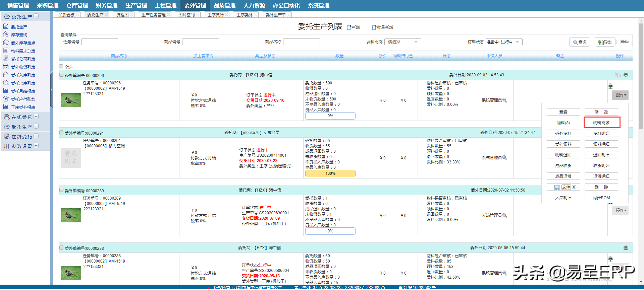Image resolution: width=644 pixels, height=290 pixels.
Task: Click the 库存查询 sidebar icon
Action: [x=6, y=34]
